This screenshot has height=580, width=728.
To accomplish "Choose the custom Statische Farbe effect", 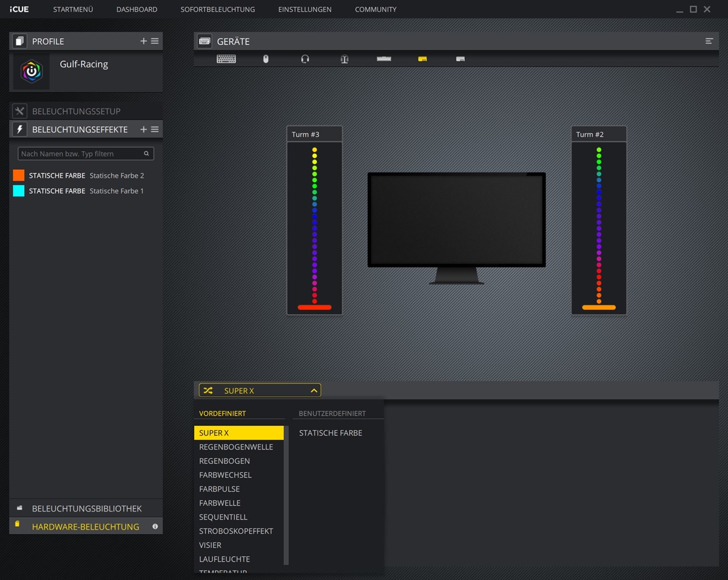I will click(331, 433).
